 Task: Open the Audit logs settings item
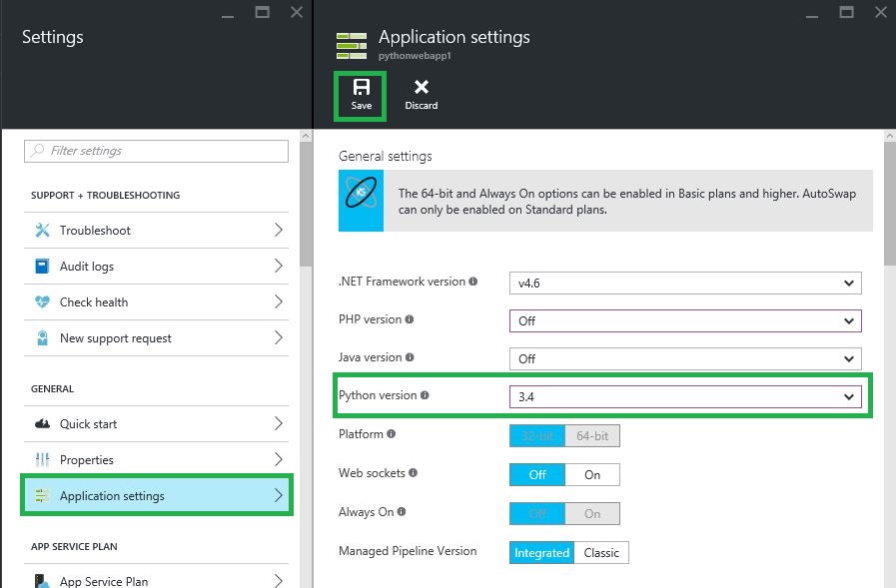156,266
